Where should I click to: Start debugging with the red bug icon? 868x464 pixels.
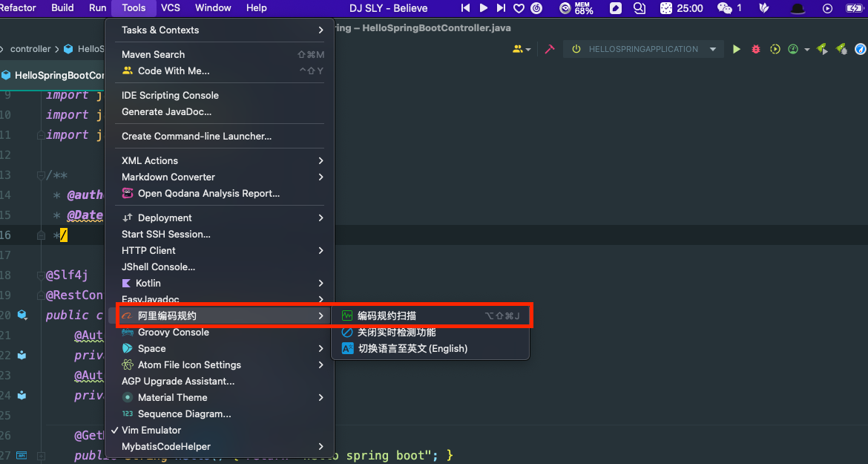(756, 49)
